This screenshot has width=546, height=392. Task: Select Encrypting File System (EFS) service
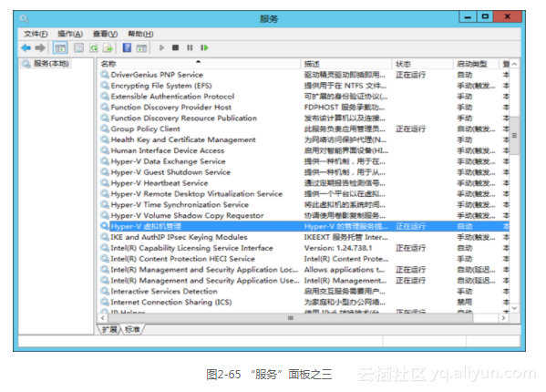(304, 86)
